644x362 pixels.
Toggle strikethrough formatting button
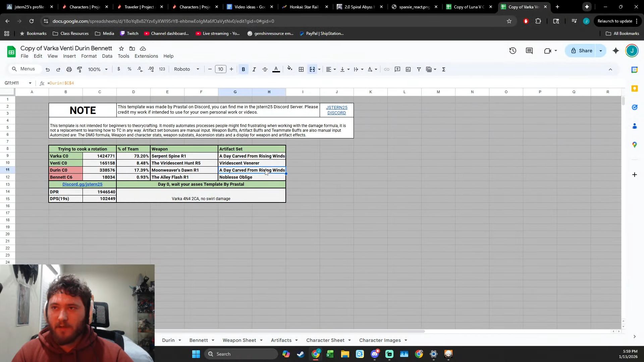(265, 69)
